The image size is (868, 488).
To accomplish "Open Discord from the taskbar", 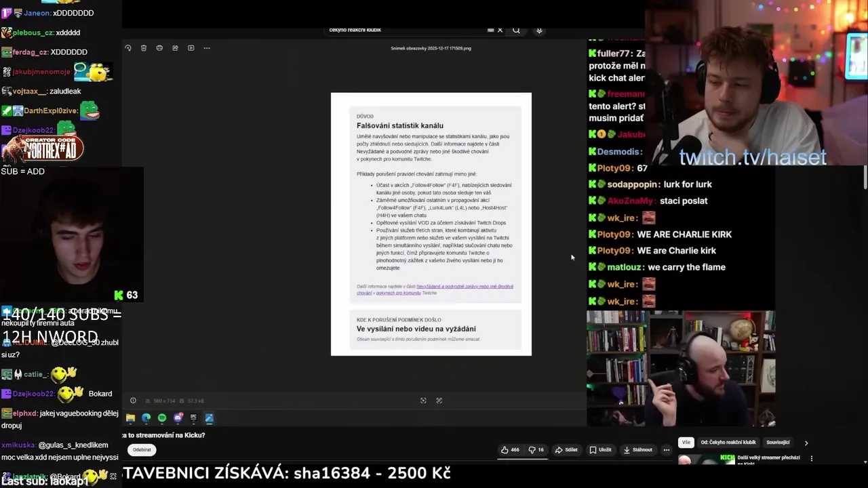I will click(178, 418).
